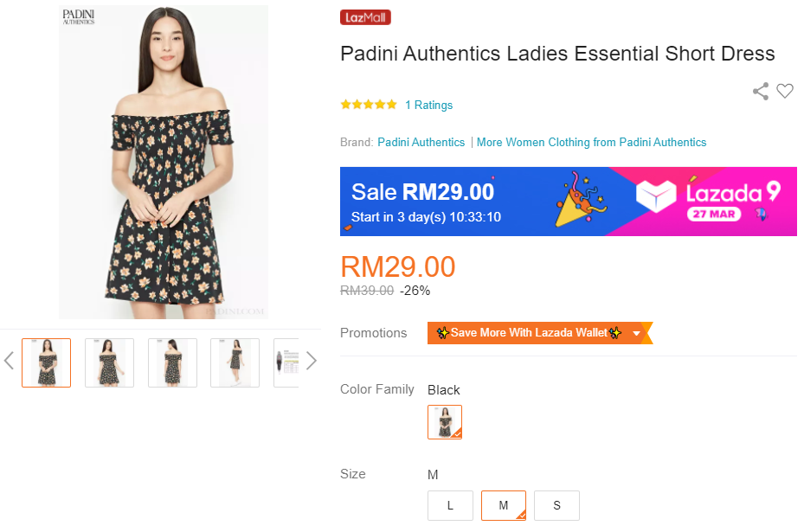Open the 1 Ratings link
804x532 pixels.
(429, 105)
